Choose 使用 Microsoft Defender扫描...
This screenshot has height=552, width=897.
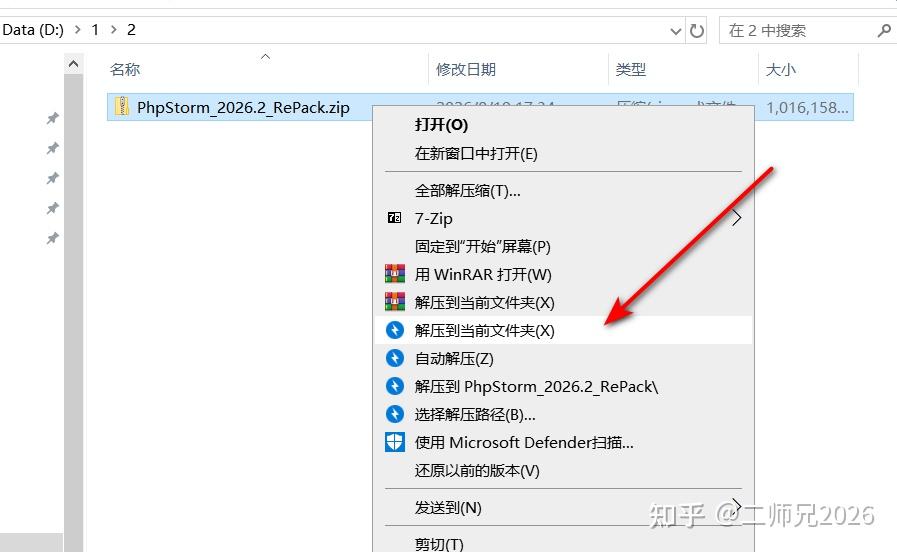coord(563,442)
